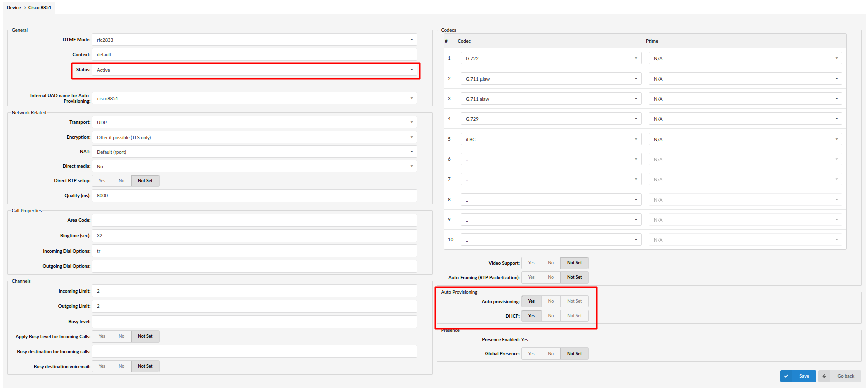The height and width of the screenshot is (388, 868).
Task: Open codec 3 dropdown G.711 alaw
Action: coord(551,99)
